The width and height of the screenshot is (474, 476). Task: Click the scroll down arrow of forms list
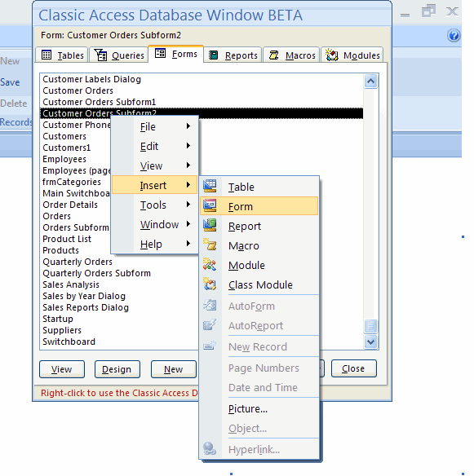click(x=370, y=342)
